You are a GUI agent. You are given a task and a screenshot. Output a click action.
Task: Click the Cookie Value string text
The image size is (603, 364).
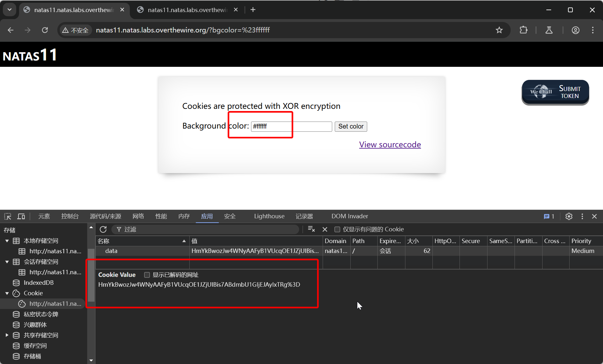point(199,284)
